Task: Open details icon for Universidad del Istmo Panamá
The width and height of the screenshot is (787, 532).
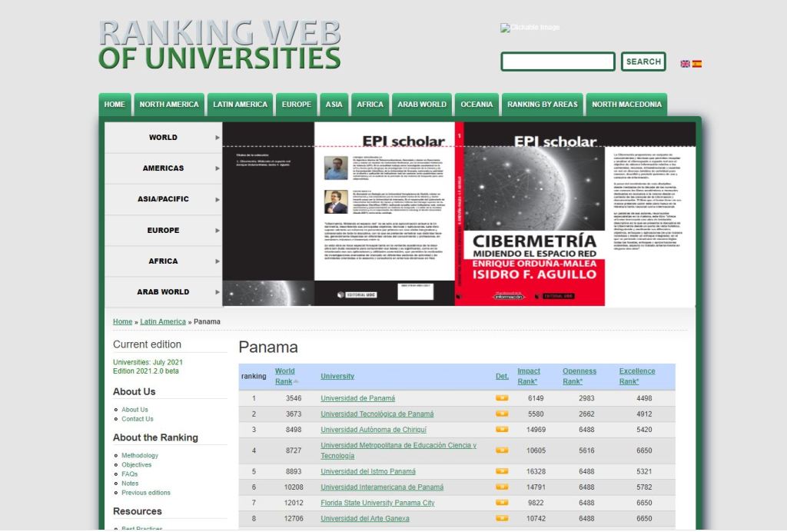Action: click(502, 471)
